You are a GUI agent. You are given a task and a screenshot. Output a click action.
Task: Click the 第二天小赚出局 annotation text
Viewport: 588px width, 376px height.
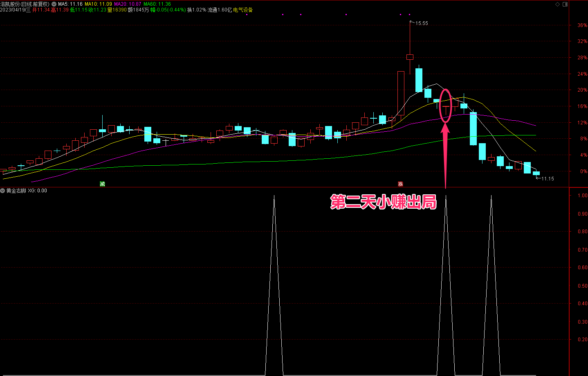coord(383,202)
